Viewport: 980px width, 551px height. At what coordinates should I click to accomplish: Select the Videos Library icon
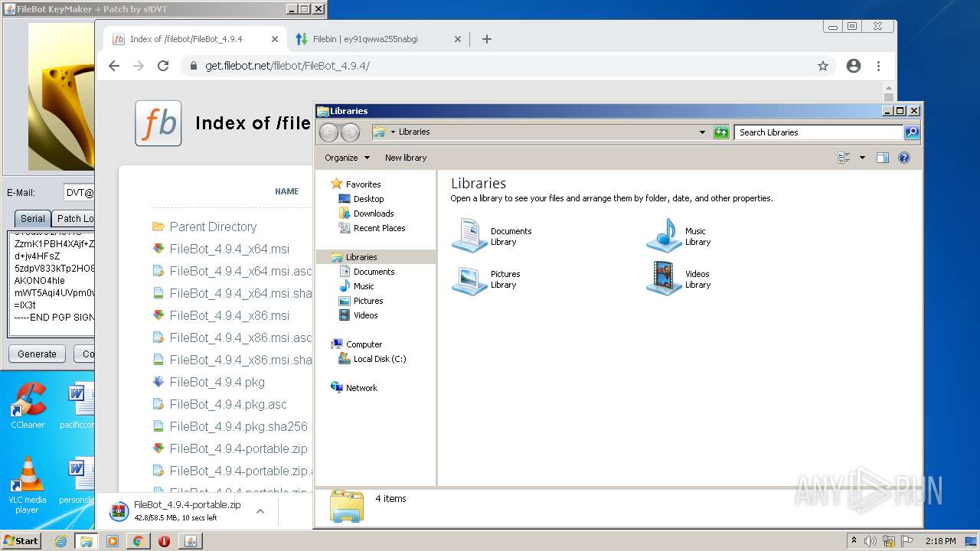click(x=664, y=279)
